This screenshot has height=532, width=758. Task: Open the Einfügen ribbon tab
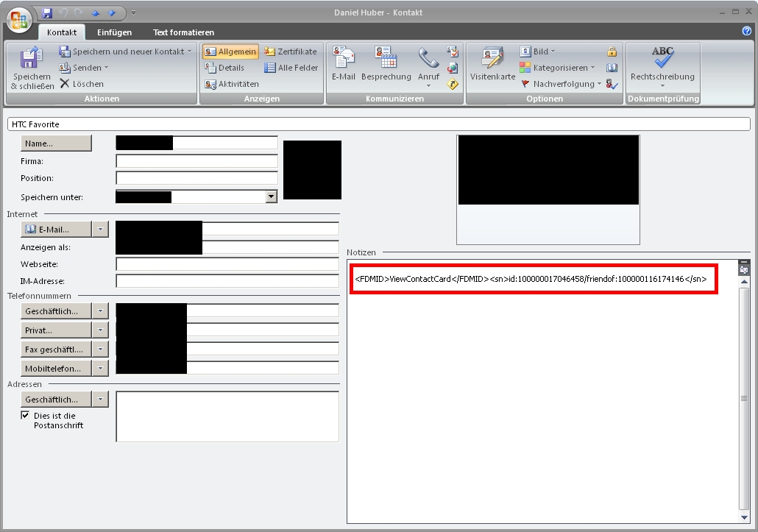[114, 32]
